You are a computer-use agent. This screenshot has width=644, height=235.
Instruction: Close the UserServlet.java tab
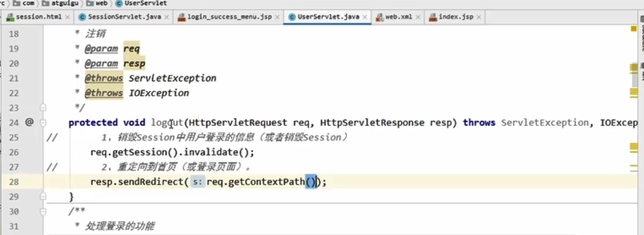tap(365, 18)
